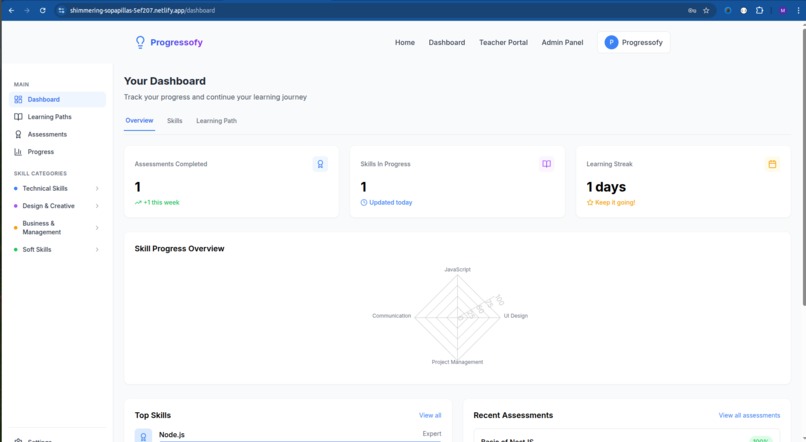Click the Assessments award icon in the sidebar
The width and height of the screenshot is (806, 442).
click(x=18, y=134)
